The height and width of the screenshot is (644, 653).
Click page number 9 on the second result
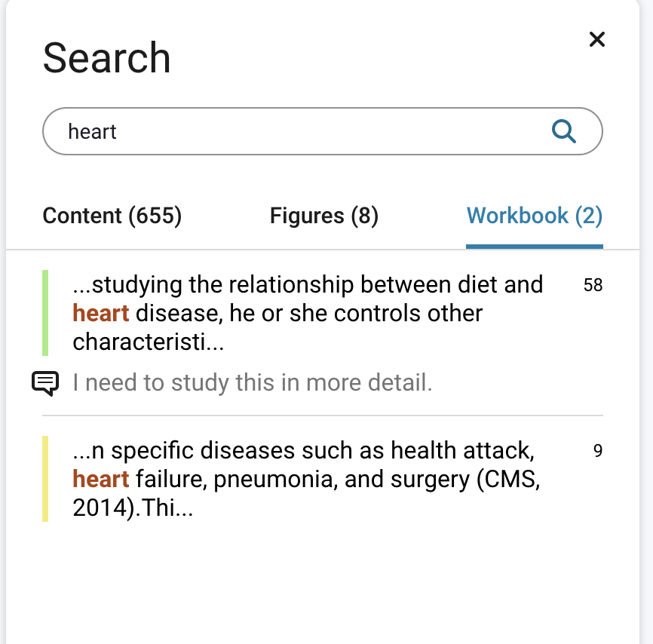click(x=596, y=451)
